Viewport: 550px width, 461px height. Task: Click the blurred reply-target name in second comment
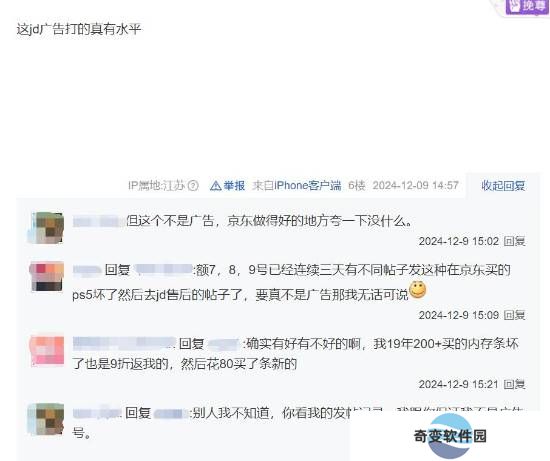coord(163,269)
